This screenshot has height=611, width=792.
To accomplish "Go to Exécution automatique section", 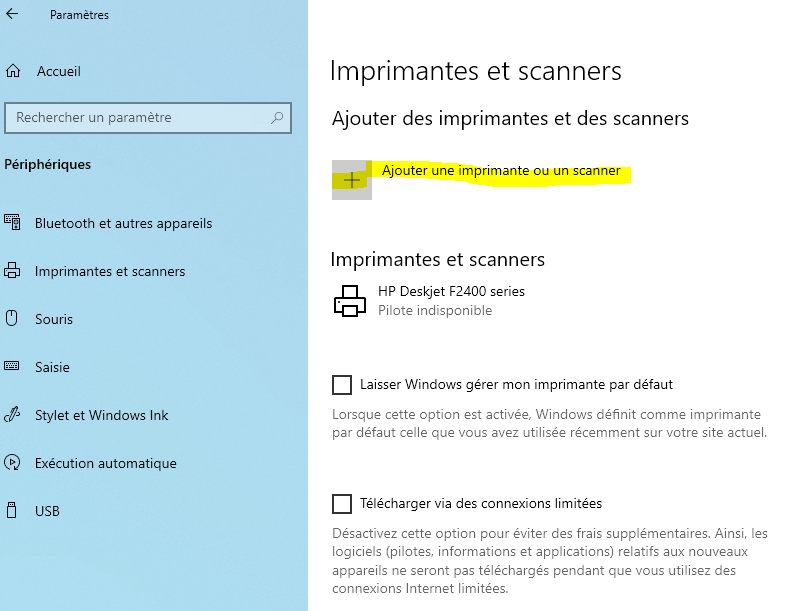I will 105,463.
